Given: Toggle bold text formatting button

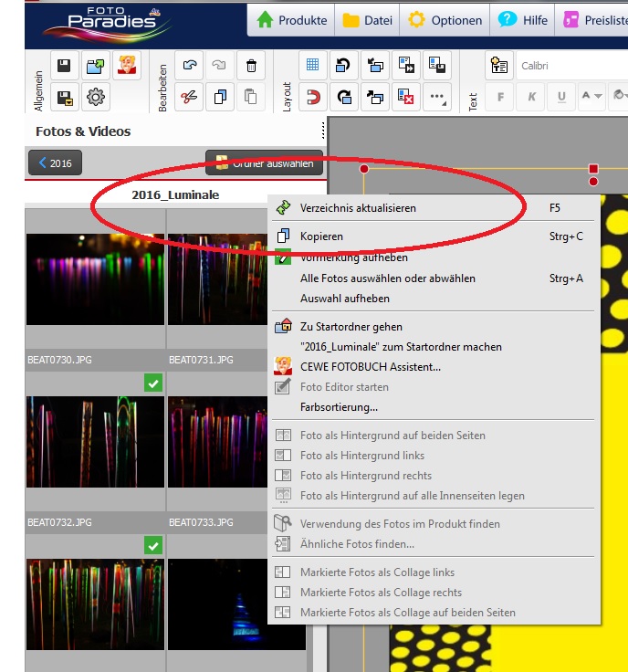Looking at the screenshot, I should click(500, 96).
